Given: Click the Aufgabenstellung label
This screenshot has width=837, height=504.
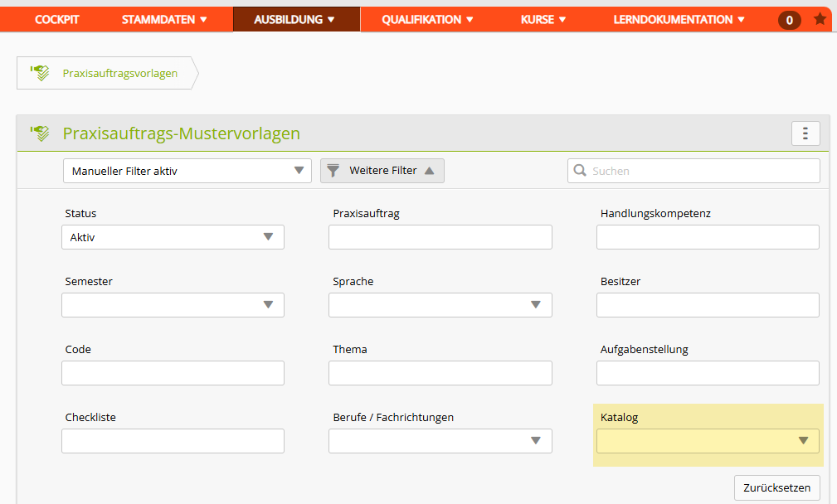Looking at the screenshot, I should [x=645, y=349].
